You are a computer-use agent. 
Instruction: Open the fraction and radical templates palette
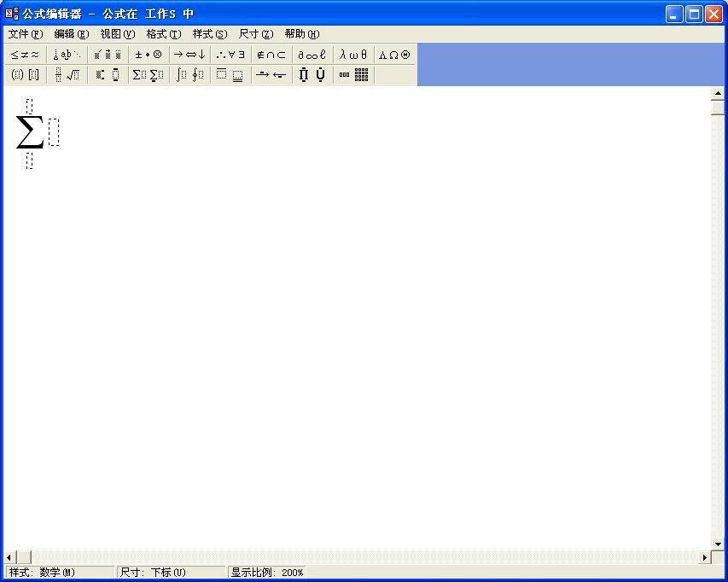tap(67, 75)
